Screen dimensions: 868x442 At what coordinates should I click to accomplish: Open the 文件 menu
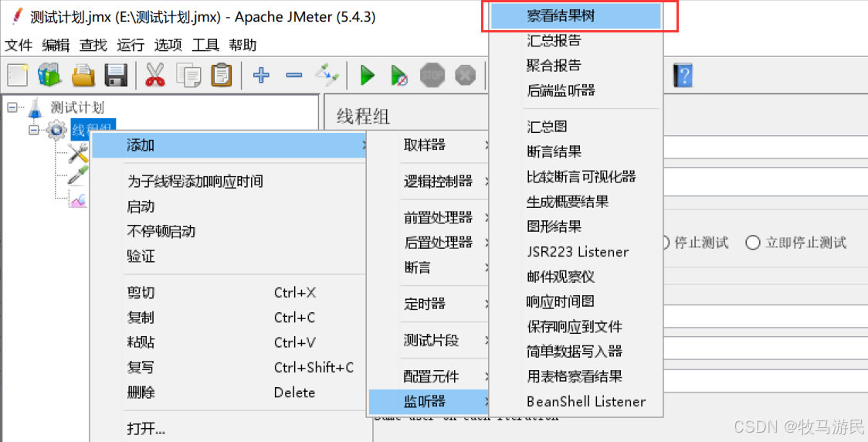(x=19, y=45)
